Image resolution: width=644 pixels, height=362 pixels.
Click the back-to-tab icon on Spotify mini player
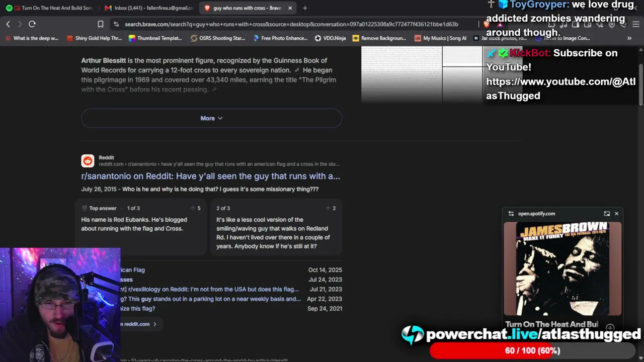pyautogui.click(x=607, y=214)
